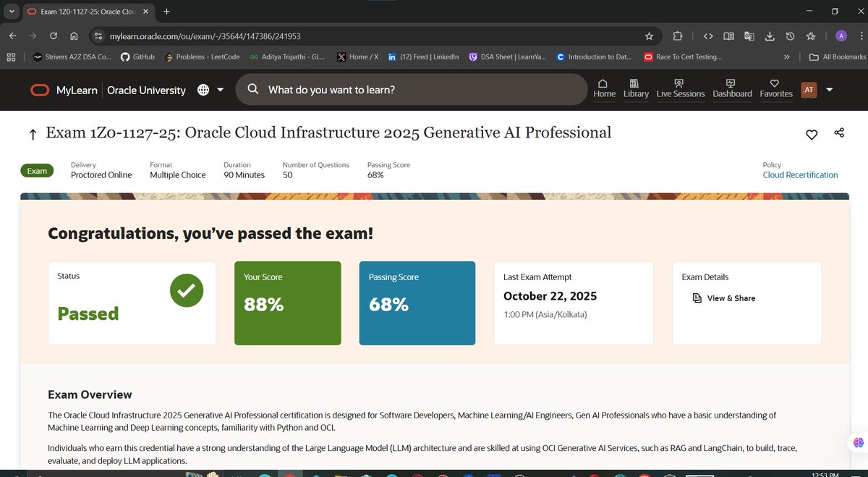Viewport: 868px width, 477px height.
Task: Click the Passed status checkmark icon
Action: [187, 290]
